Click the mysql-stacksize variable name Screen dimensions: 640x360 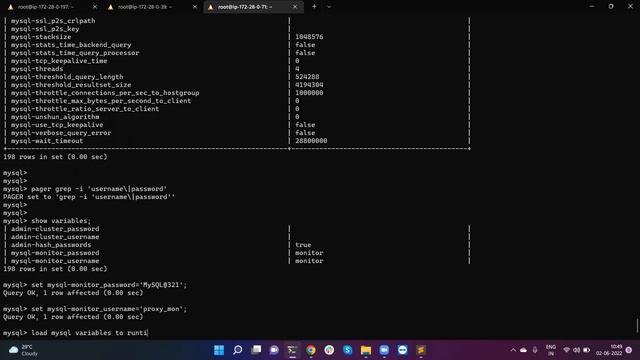click(41, 37)
